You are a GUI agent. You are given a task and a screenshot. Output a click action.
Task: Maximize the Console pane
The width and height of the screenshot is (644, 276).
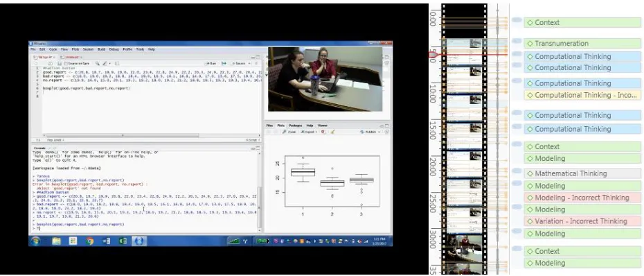click(x=258, y=148)
